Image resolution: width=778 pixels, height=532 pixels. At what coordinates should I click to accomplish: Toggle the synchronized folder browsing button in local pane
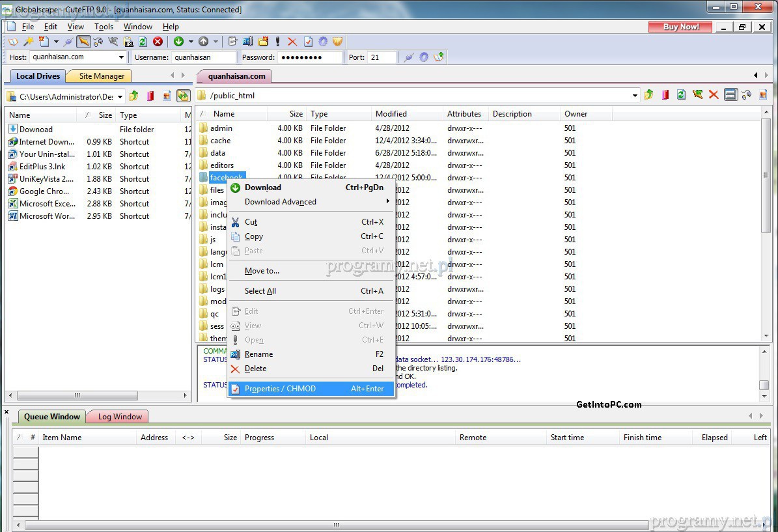point(183,96)
